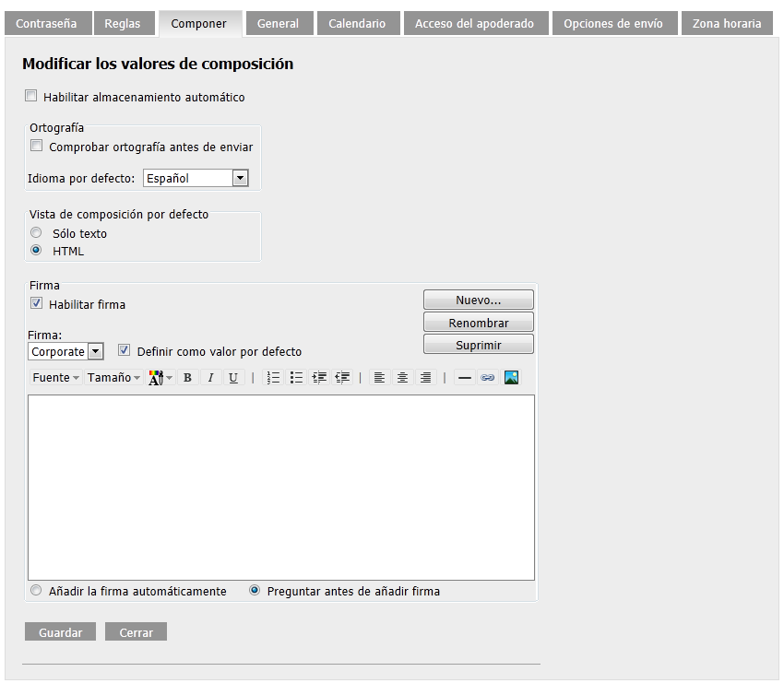The height and width of the screenshot is (695, 784).
Task: Open the Fuente font dropdown
Action: (x=55, y=377)
